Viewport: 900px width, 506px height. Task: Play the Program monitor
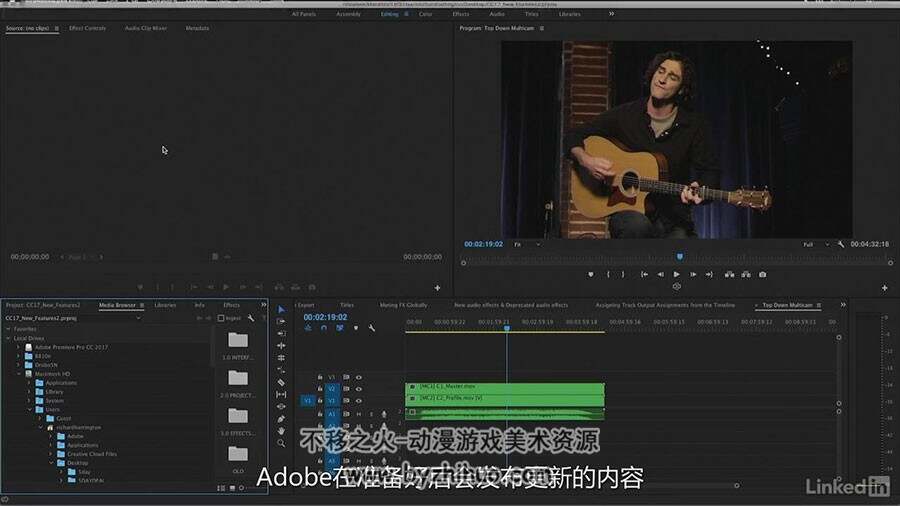click(x=677, y=274)
